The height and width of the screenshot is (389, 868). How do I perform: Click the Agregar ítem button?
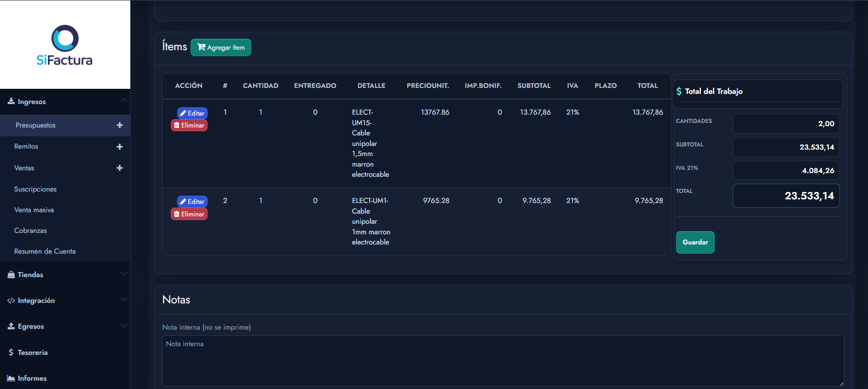(x=221, y=47)
